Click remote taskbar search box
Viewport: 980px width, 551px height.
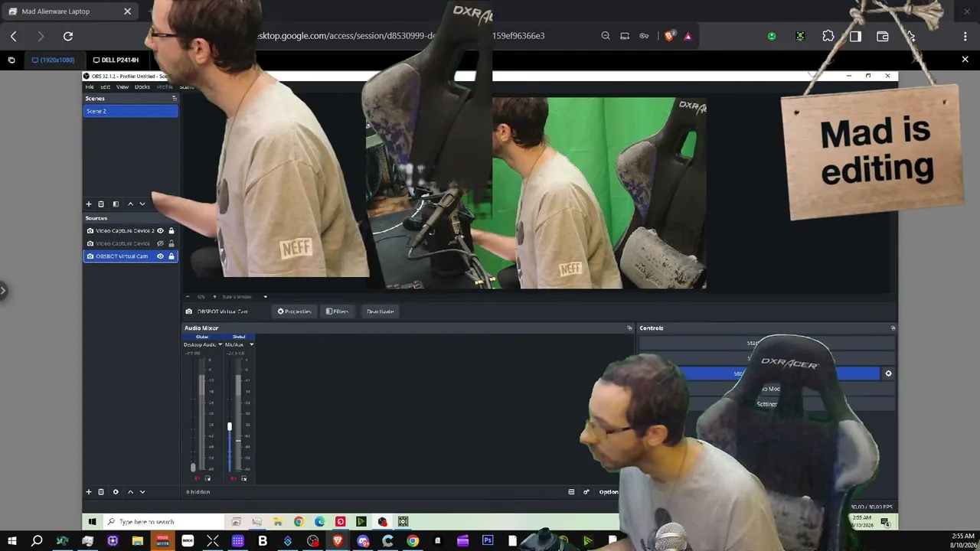(164, 522)
